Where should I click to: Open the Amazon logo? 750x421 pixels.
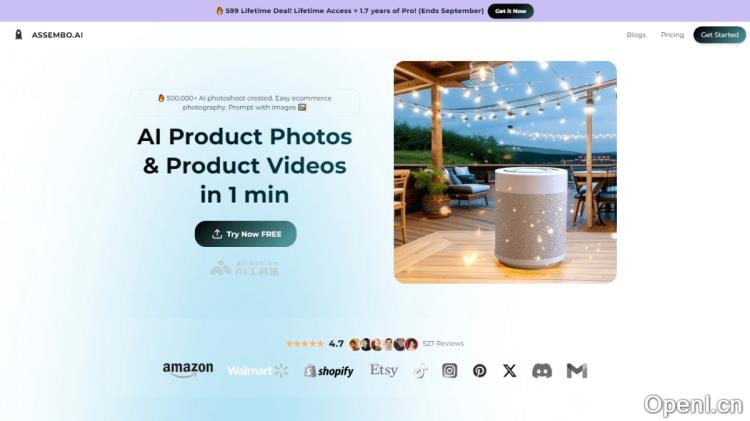point(188,369)
